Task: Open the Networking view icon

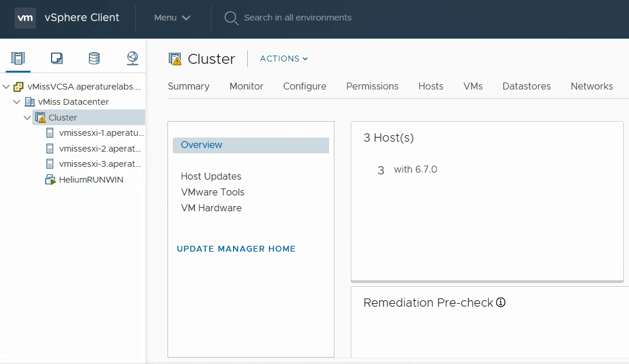Action: (x=132, y=58)
